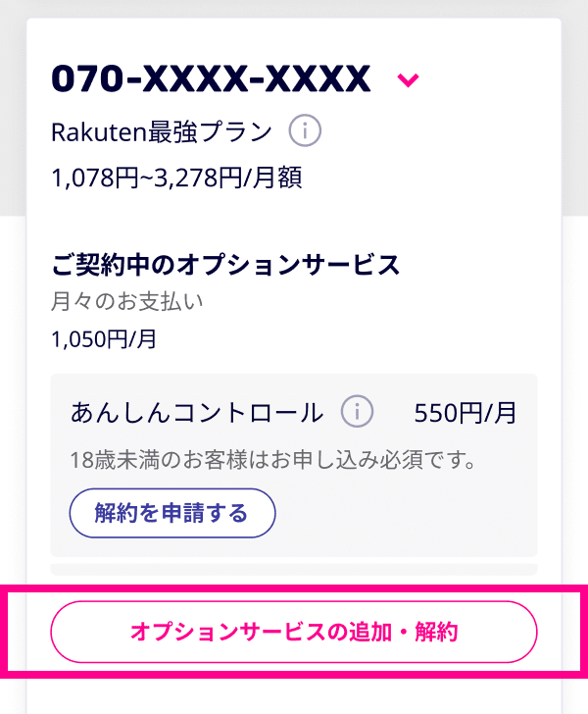Click the Rakuten最強プラン plan name
This screenshot has height=714, width=588.
pyautogui.click(x=162, y=130)
